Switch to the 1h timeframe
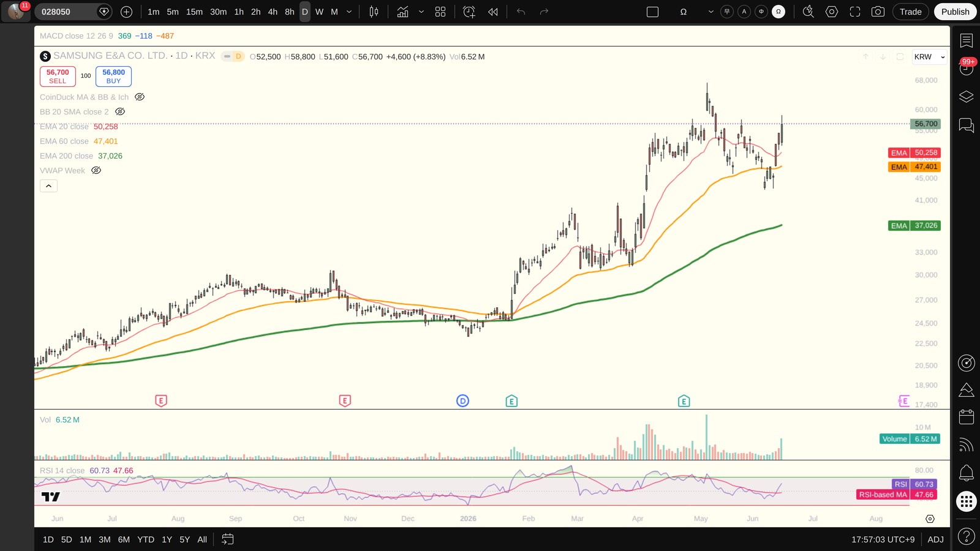This screenshot has height=551, width=980. (239, 12)
